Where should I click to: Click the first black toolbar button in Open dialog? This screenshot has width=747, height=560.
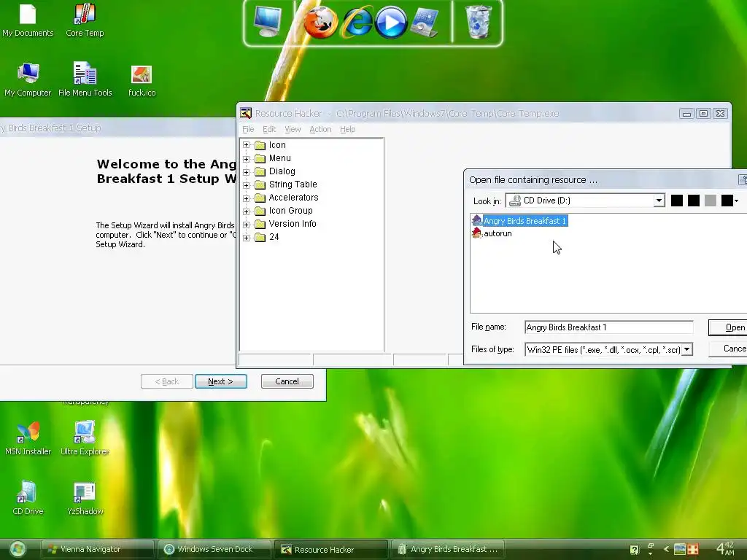676,201
